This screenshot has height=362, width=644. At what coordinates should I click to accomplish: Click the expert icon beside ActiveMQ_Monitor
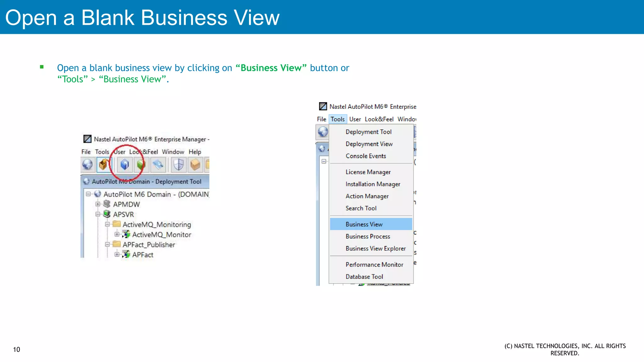[126, 234]
